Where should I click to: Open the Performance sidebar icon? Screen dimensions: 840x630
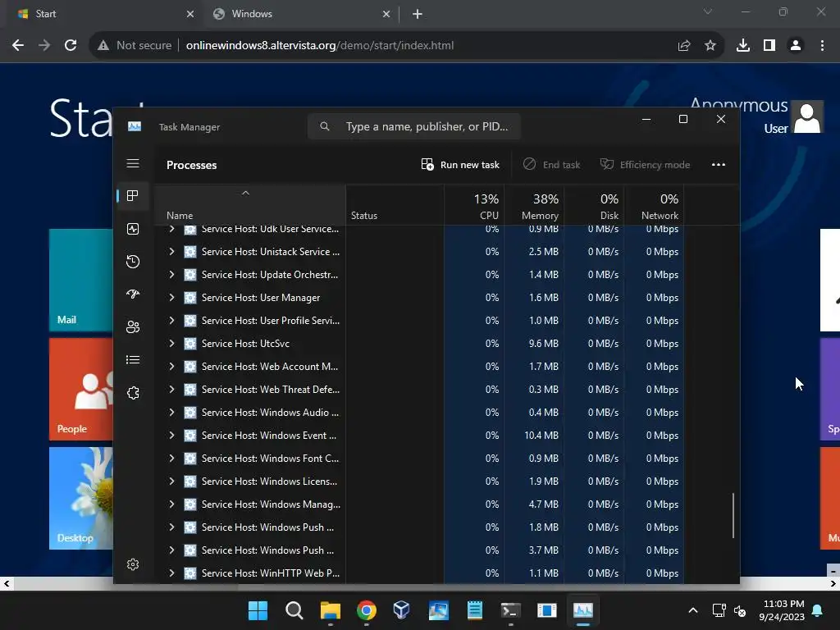tap(133, 229)
